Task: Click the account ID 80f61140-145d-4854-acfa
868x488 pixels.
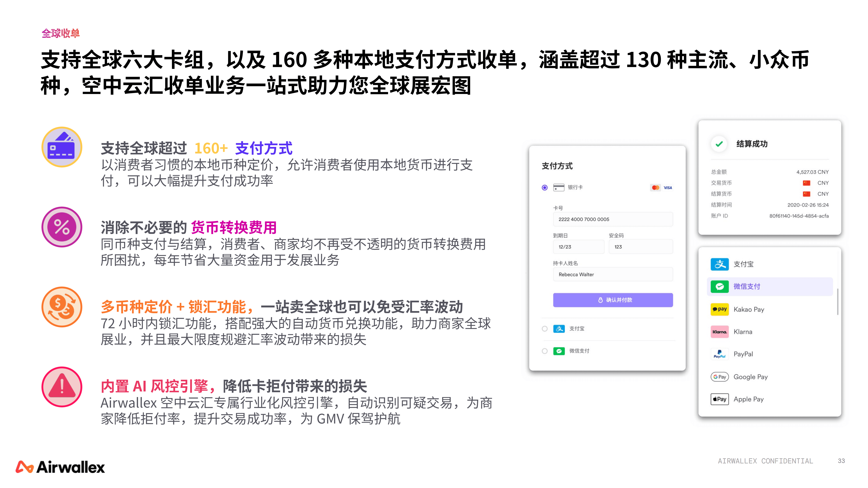Action: pyautogui.click(x=799, y=216)
